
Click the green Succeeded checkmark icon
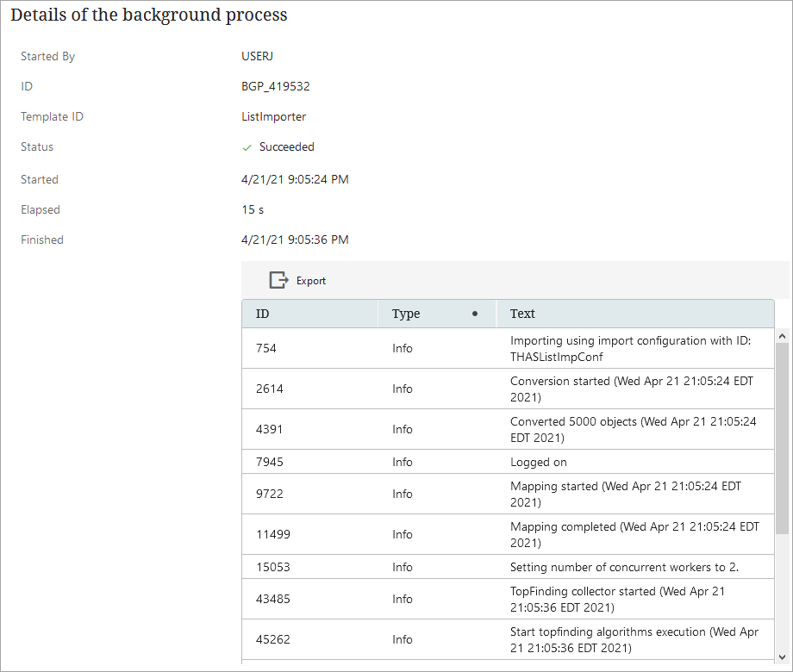point(247,147)
